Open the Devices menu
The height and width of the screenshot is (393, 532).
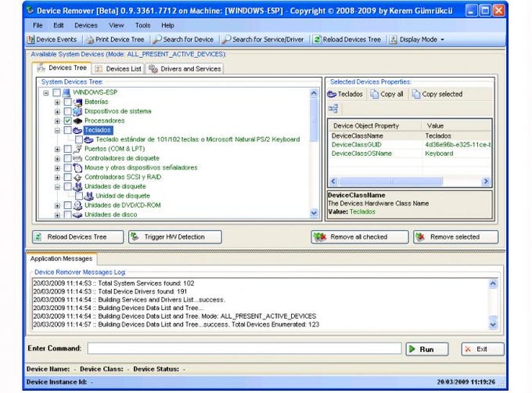[86, 26]
